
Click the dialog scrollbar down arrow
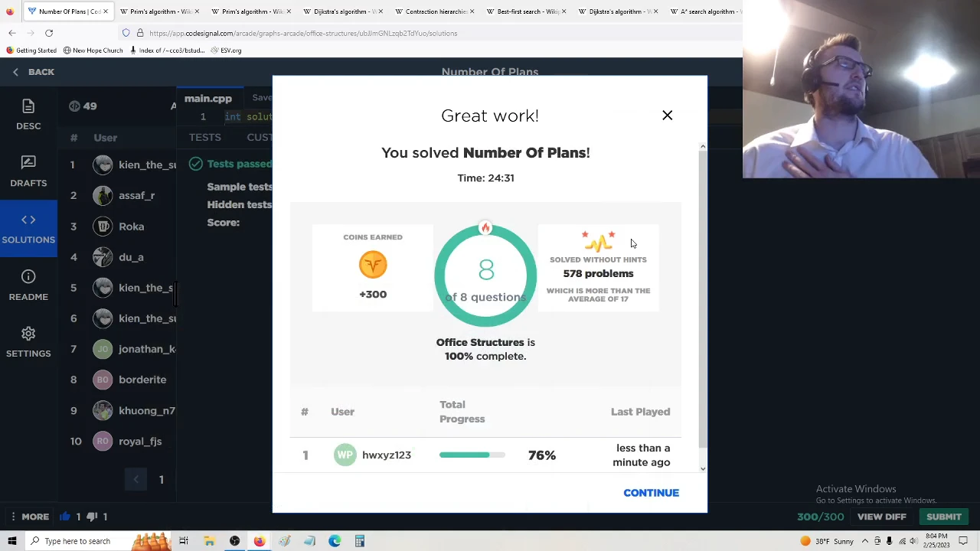[703, 468]
